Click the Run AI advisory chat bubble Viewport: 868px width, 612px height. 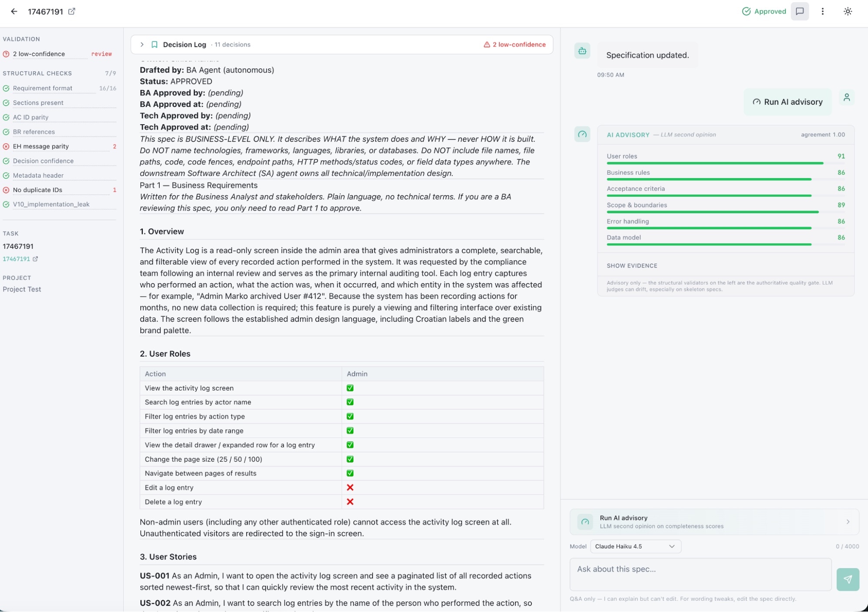787,102
